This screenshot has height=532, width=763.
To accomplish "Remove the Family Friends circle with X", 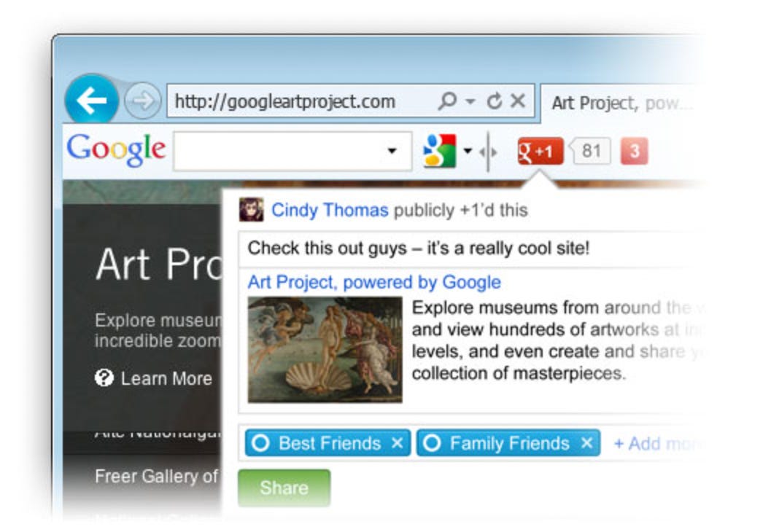I will tap(587, 443).
